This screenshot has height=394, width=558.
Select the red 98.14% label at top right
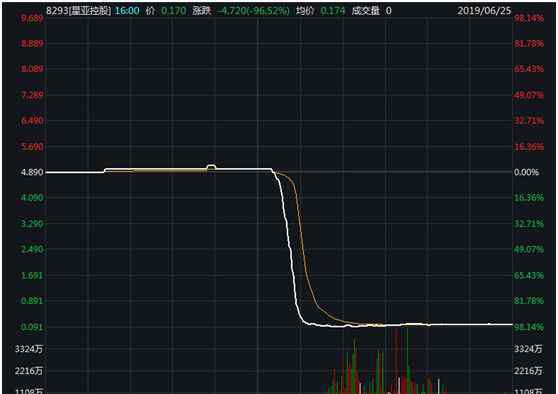coord(529,18)
